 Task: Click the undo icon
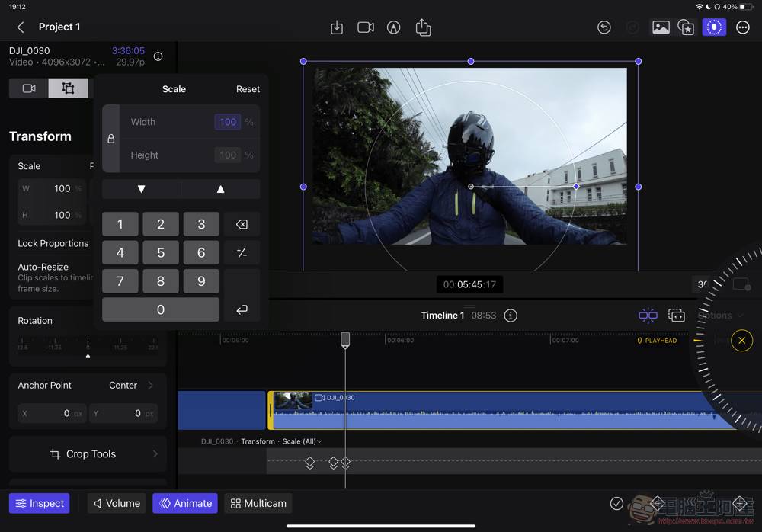coord(604,27)
